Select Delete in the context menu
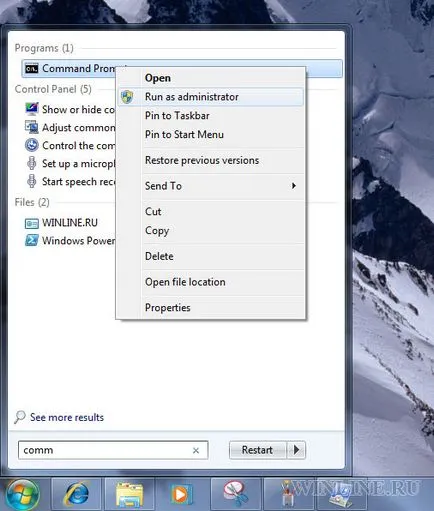Image resolution: width=434 pixels, height=511 pixels. 211,256
